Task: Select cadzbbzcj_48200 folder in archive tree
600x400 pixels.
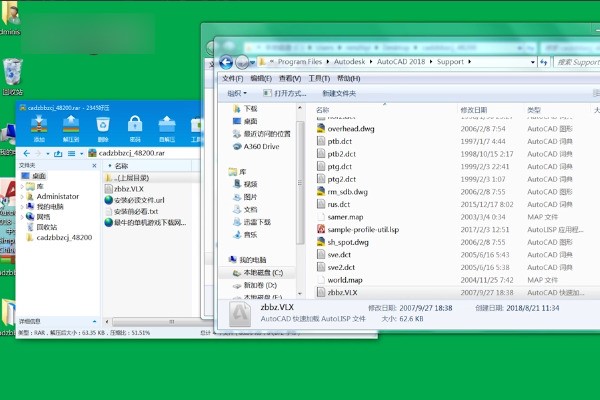Action: click(x=60, y=237)
